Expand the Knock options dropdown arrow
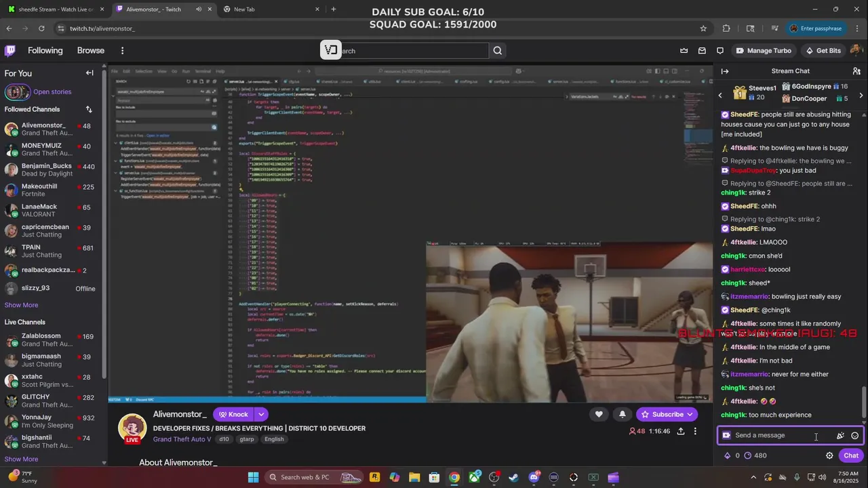868x488 pixels. [261, 414]
